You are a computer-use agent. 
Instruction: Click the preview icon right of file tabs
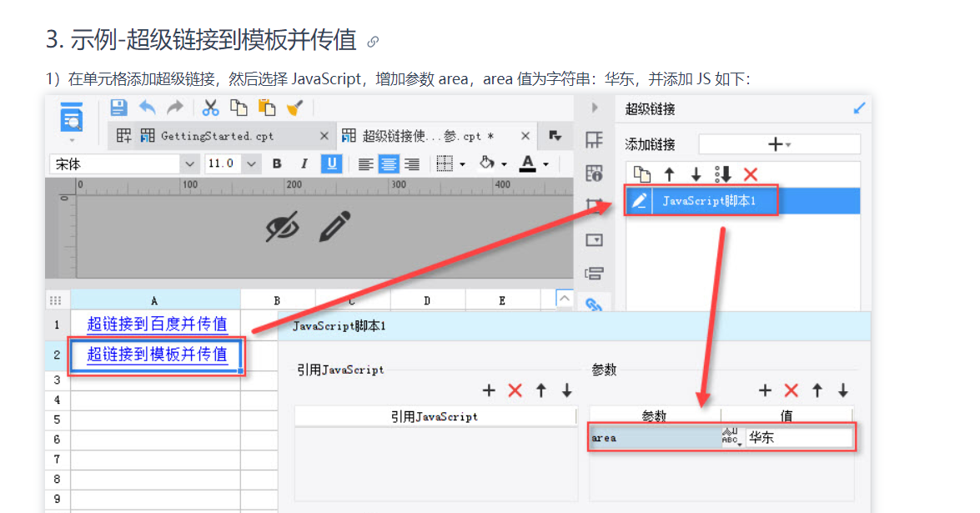coord(555,136)
